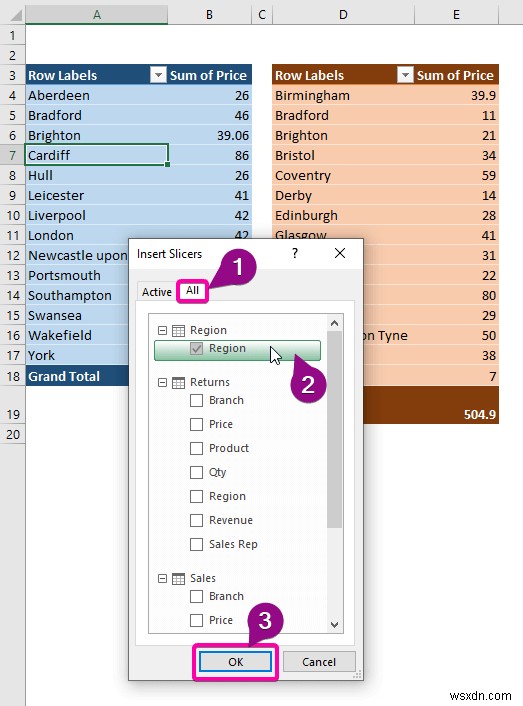Select the Leicester cell

[97, 195]
